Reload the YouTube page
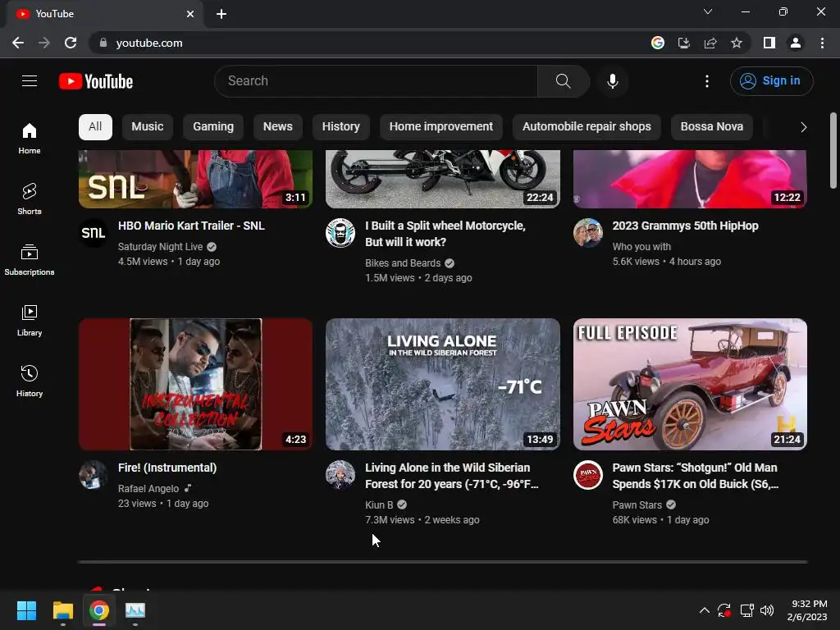 coord(71,43)
